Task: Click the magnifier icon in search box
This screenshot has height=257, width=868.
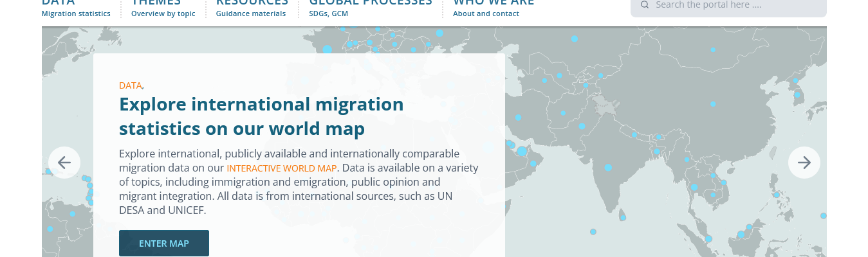Action: tap(645, 5)
